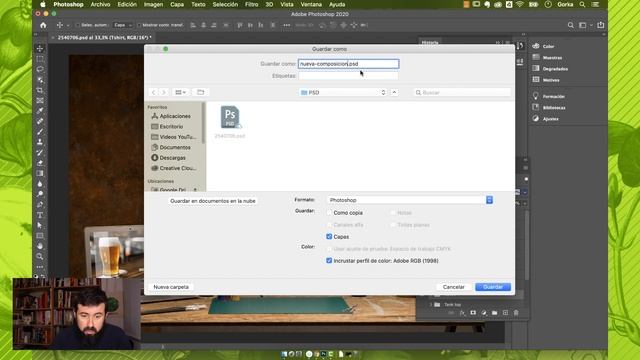This screenshot has height=360, width=640.
Task: Select the 2540706.psd document tab
Action: (x=104, y=38)
